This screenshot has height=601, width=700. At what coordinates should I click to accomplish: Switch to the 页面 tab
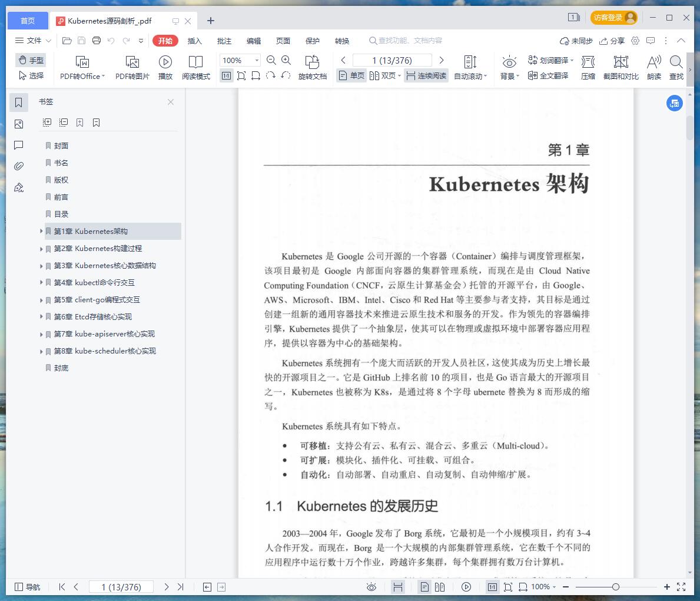point(283,41)
